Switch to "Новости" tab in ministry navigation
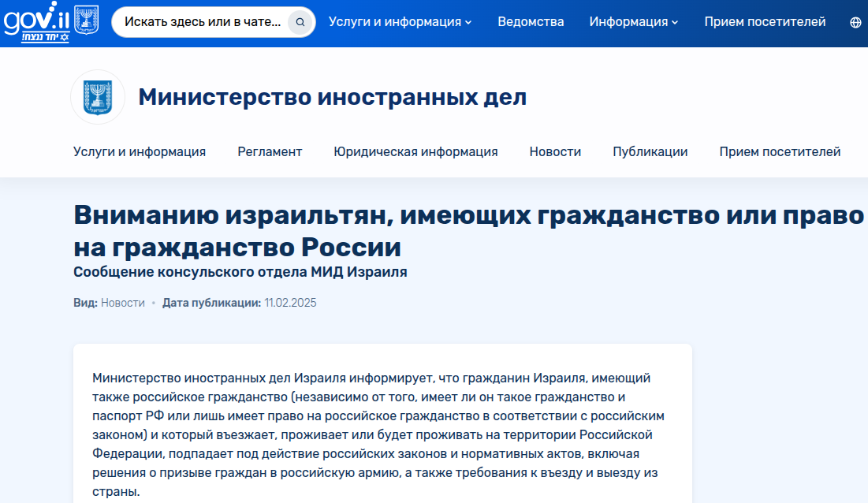This screenshot has width=868, height=503. pos(555,151)
